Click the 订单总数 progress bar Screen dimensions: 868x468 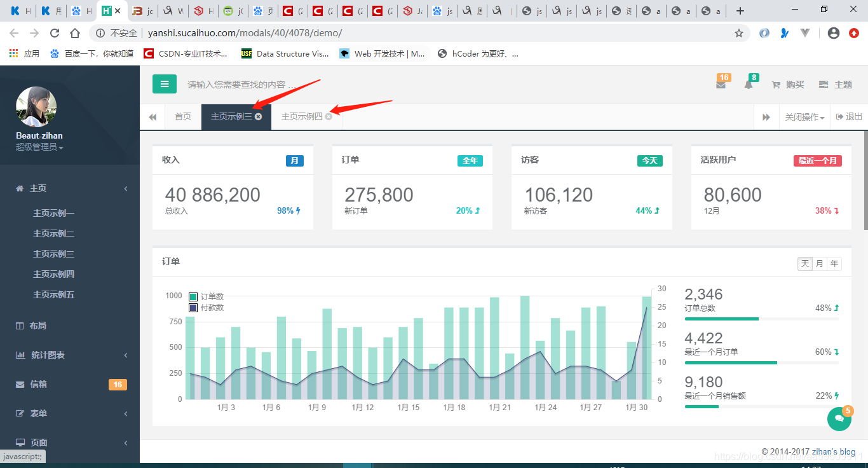pos(761,319)
